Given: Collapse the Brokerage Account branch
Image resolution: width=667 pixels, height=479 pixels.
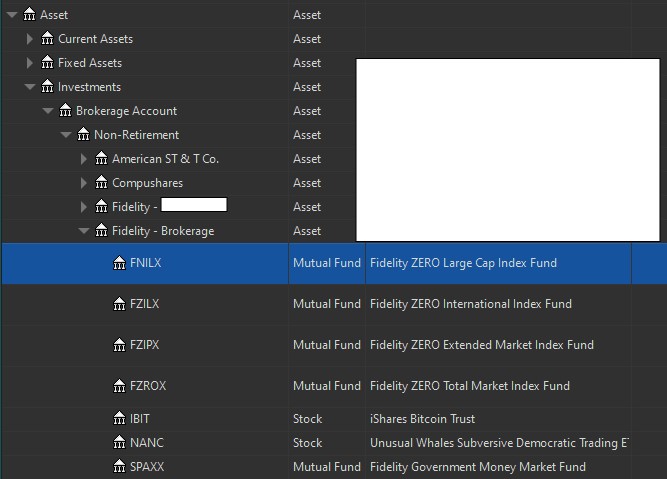Looking at the screenshot, I should (48, 111).
